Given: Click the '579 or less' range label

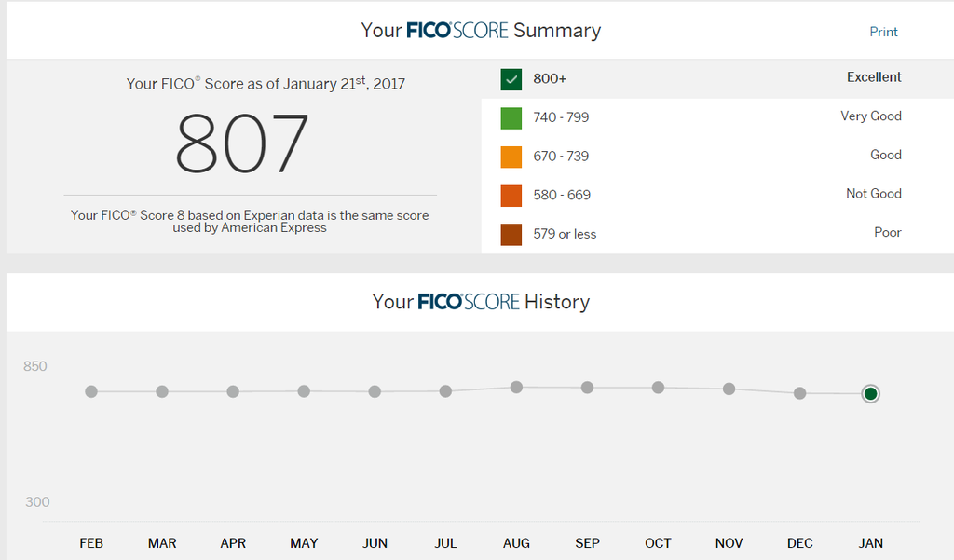Looking at the screenshot, I should point(565,235).
